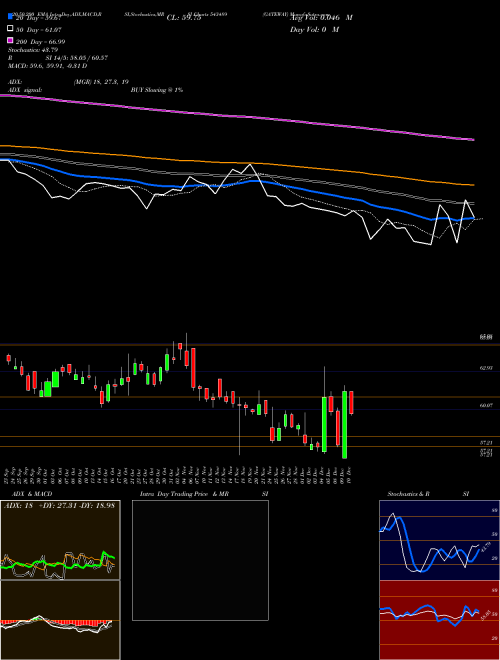Open the MACD histogram panel
The height and width of the screenshot is (660, 500).
(60, 620)
